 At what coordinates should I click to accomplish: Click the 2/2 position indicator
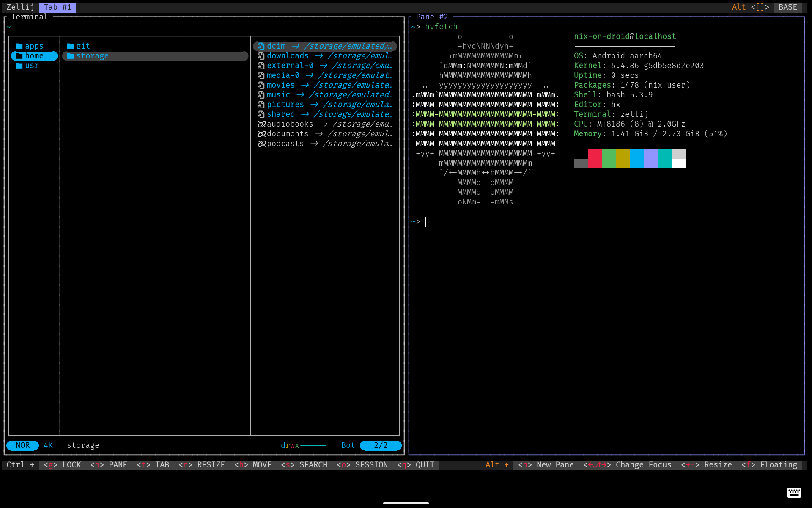381,445
